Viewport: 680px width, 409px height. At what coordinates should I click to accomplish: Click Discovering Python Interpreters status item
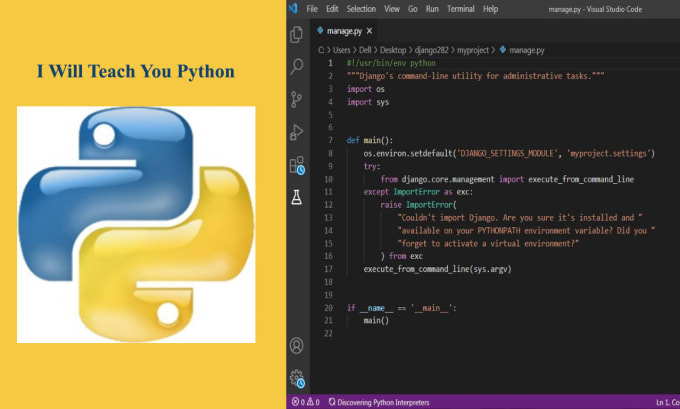click(x=379, y=402)
